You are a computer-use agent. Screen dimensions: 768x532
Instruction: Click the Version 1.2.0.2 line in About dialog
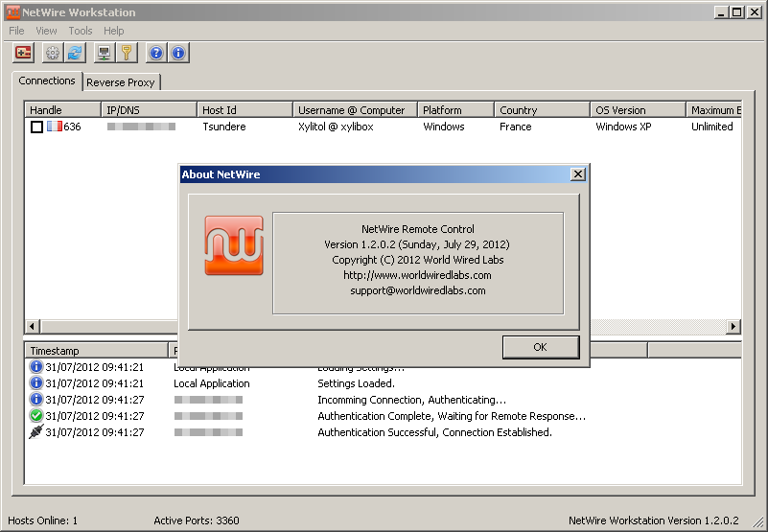(x=417, y=244)
